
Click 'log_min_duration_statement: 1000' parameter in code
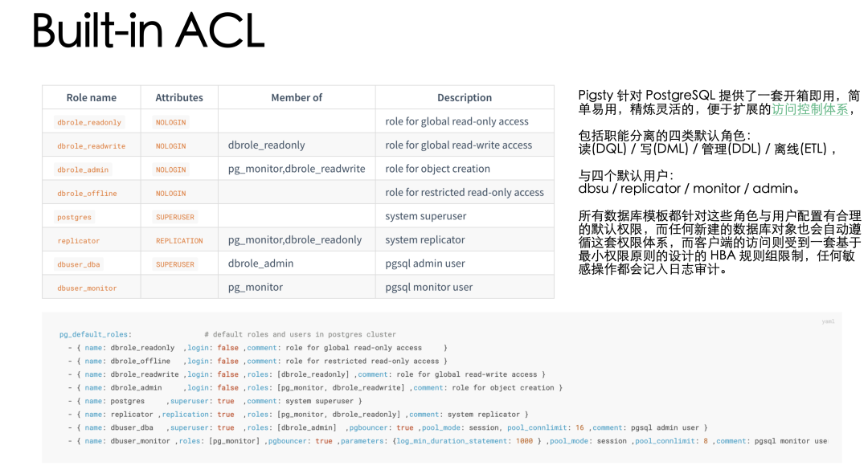[465, 441]
